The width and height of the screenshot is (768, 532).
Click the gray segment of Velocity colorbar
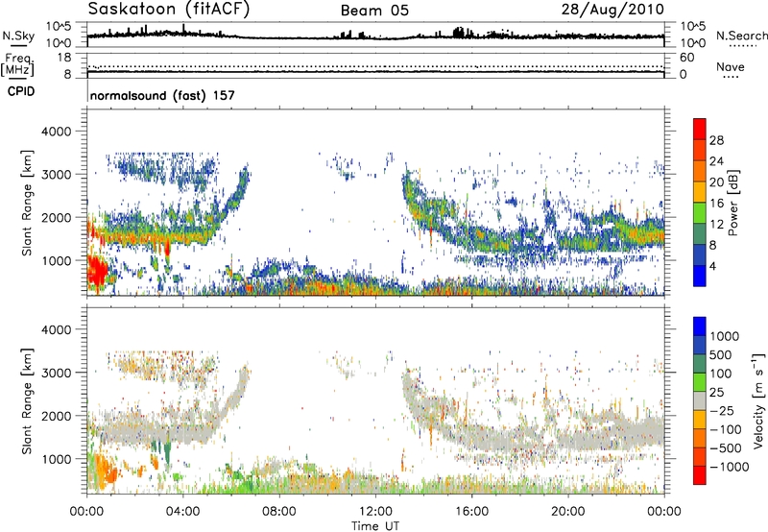[x=700, y=400]
